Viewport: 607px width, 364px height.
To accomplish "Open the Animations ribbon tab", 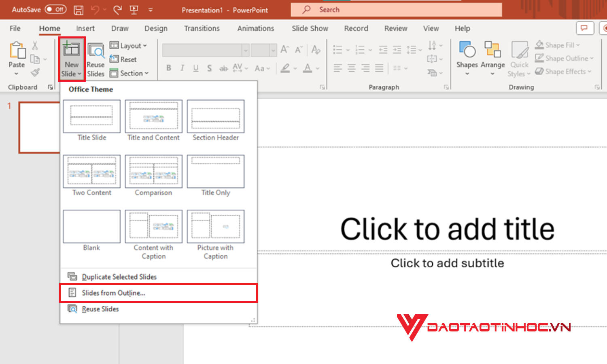I will pos(255,28).
